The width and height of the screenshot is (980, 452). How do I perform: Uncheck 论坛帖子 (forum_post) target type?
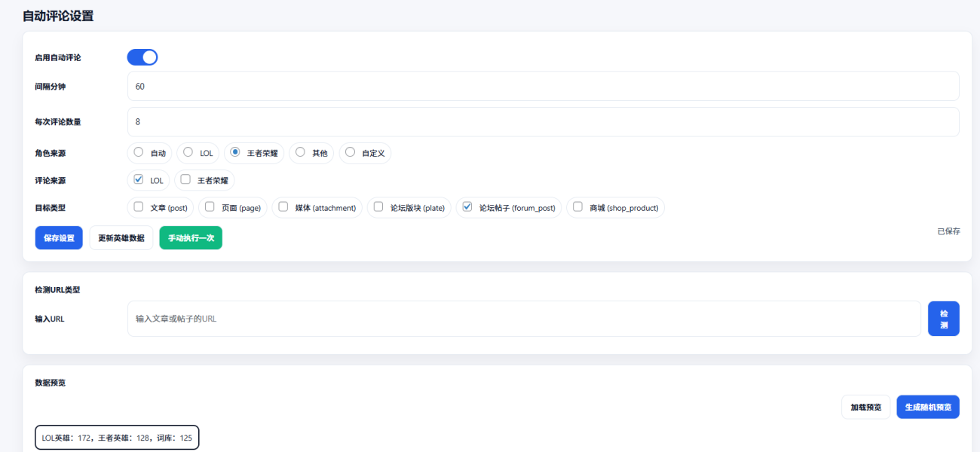(x=467, y=207)
